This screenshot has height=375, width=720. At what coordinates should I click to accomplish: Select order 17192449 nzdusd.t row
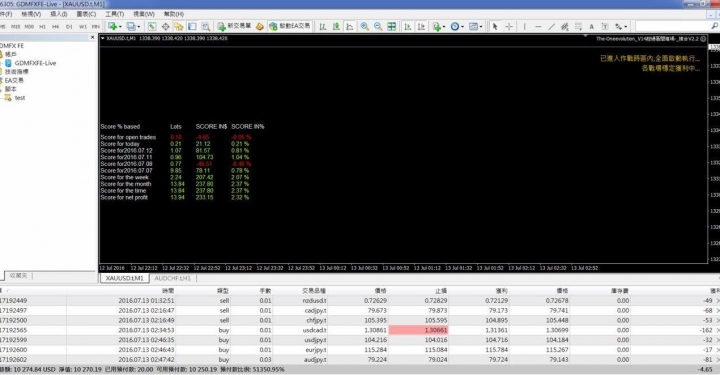(x=360, y=301)
